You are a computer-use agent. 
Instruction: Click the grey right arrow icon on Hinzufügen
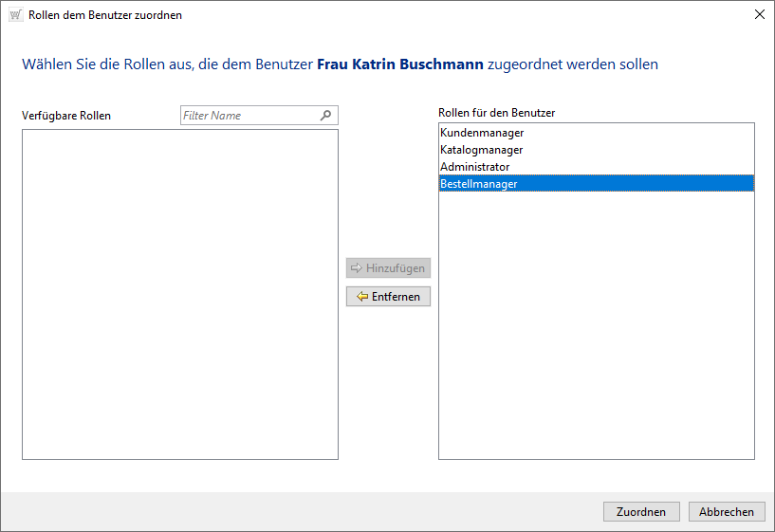pyautogui.click(x=357, y=268)
